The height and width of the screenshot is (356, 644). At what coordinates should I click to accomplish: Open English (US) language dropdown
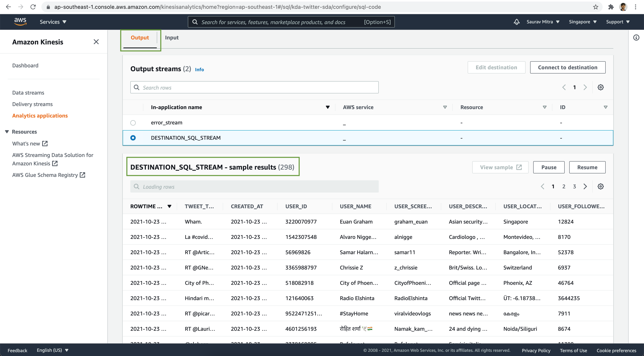(53, 350)
